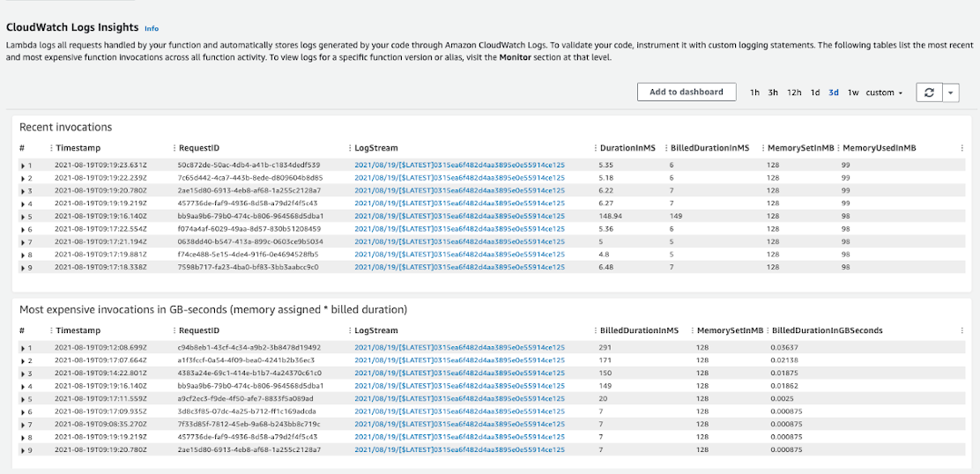
Task: Expand row 5 in the Recent invocations table
Action: (x=24, y=216)
